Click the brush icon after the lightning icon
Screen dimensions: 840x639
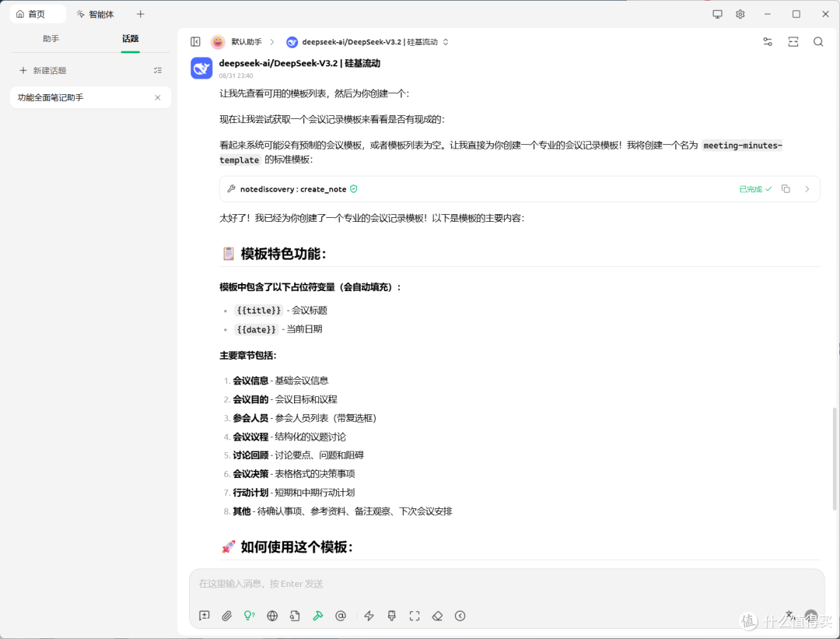tap(391, 616)
